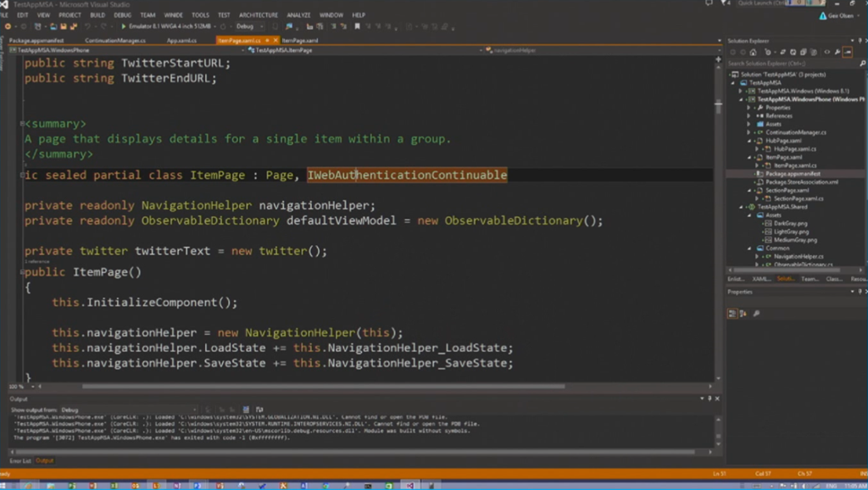The height and width of the screenshot is (490, 868).
Task: Click the Toggle Word Wrap icon in Output toolbar
Action: (259, 409)
